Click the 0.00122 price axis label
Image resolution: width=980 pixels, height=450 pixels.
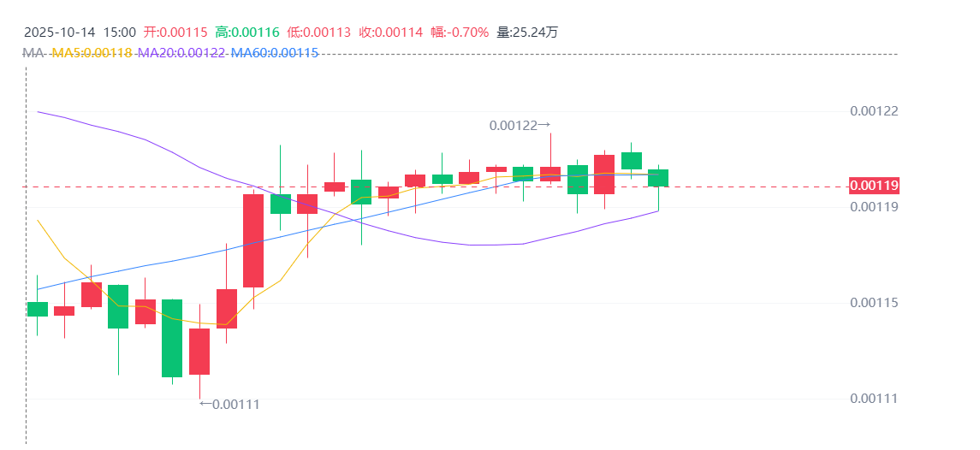coord(874,111)
